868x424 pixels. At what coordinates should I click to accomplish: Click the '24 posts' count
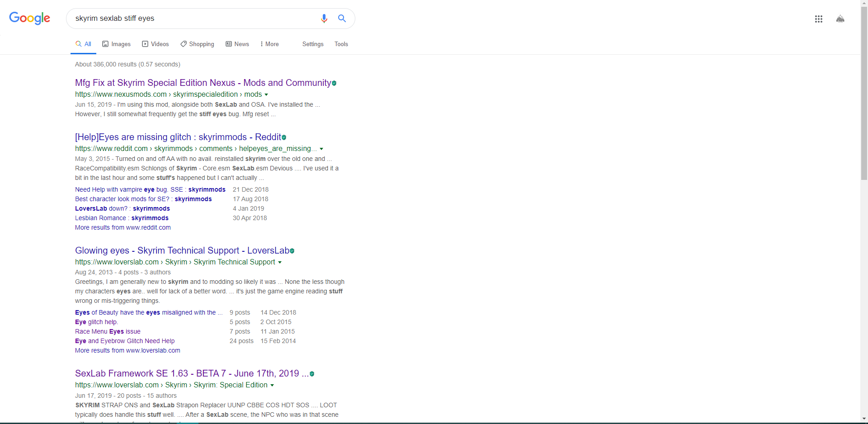click(x=241, y=341)
